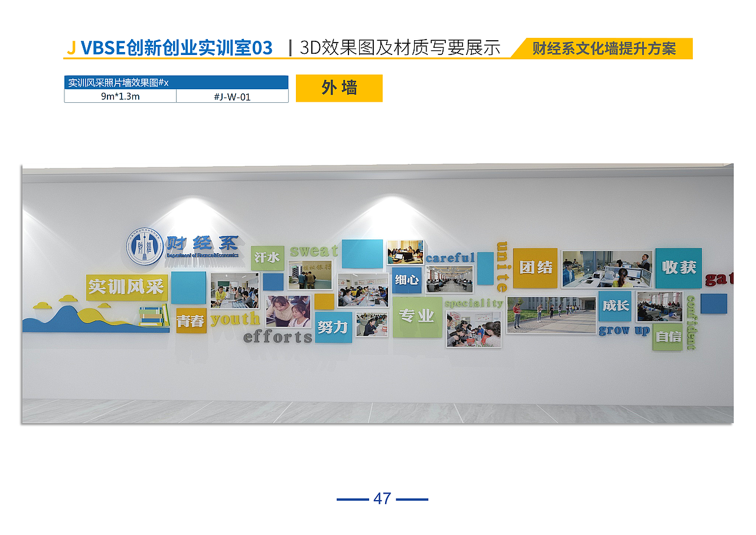Click the blue word careful
This screenshot has height=535, width=756.
(450, 258)
